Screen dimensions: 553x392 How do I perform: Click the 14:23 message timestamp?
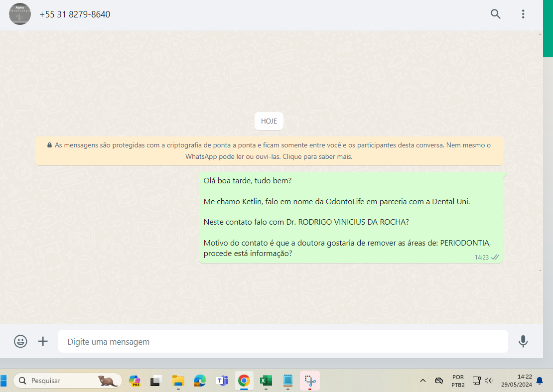point(481,258)
